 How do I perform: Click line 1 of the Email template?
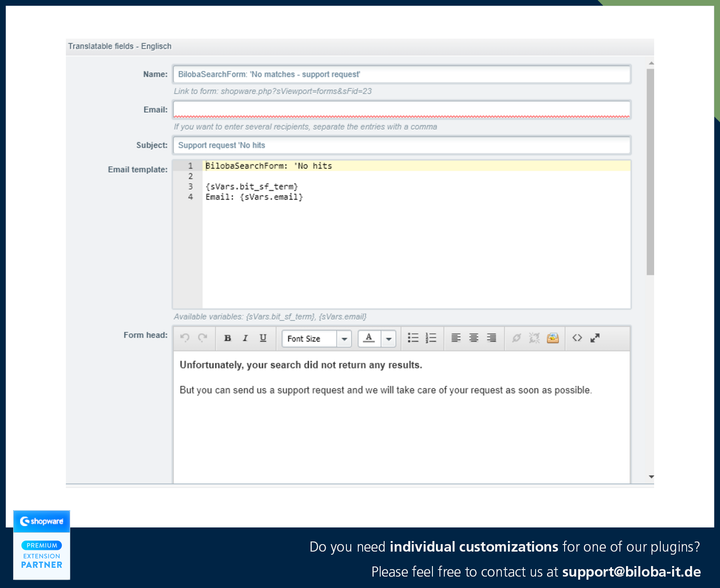(416, 166)
